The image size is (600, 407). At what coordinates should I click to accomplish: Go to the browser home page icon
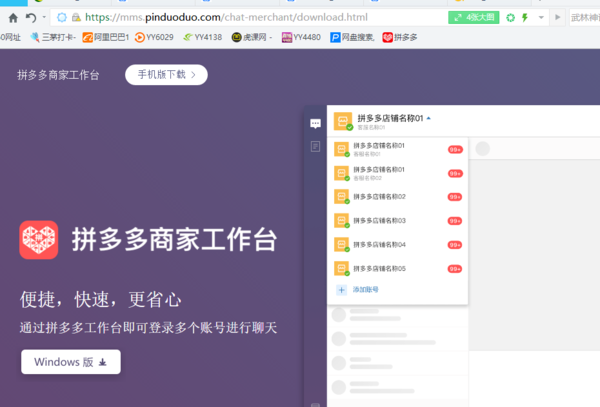(x=13, y=18)
